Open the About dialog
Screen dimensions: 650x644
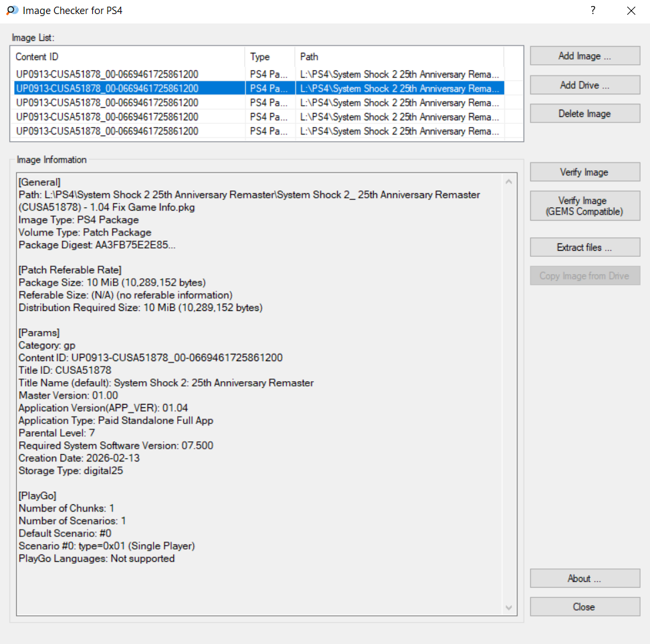(584, 578)
